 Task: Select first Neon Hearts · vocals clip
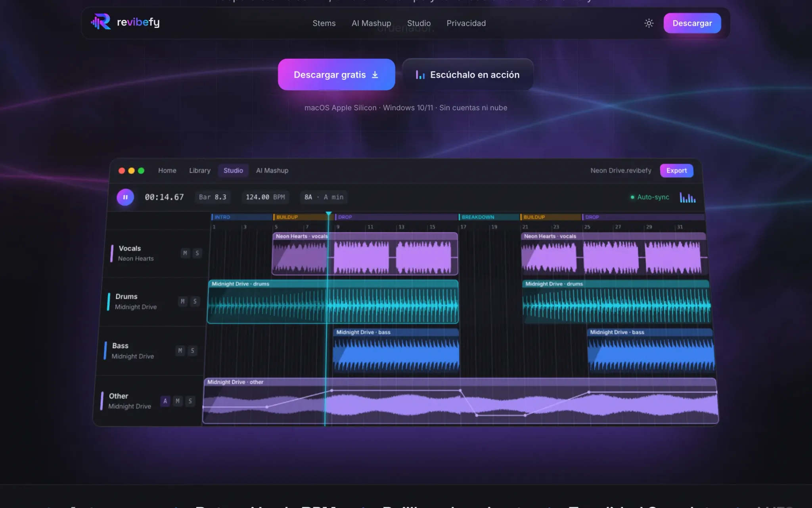pos(365,254)
